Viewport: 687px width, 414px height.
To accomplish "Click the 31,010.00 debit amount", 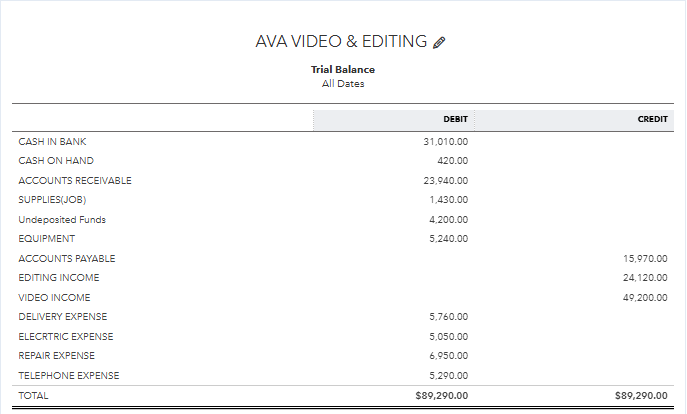I will 446,142.
